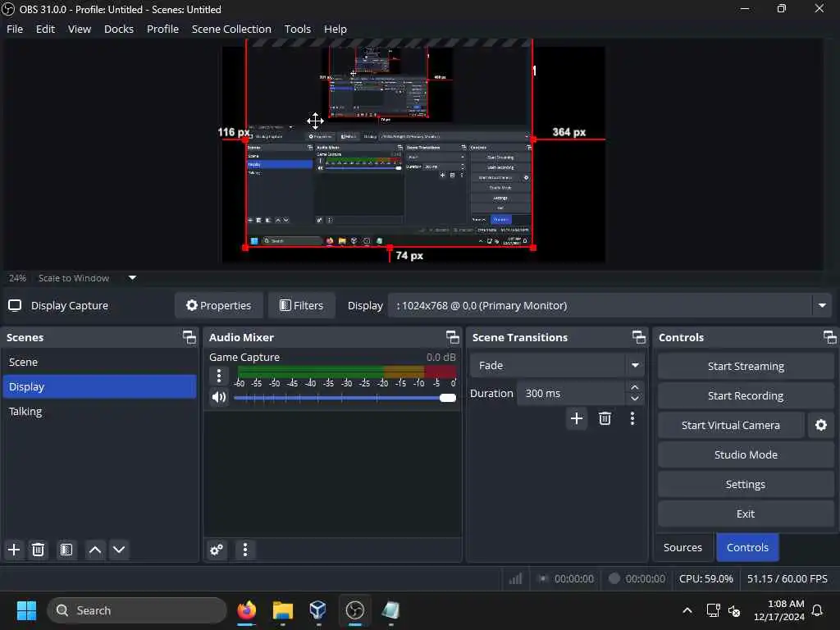Open source Filters
The height and width of the screenshot is (630, 840).
point(302,305)
